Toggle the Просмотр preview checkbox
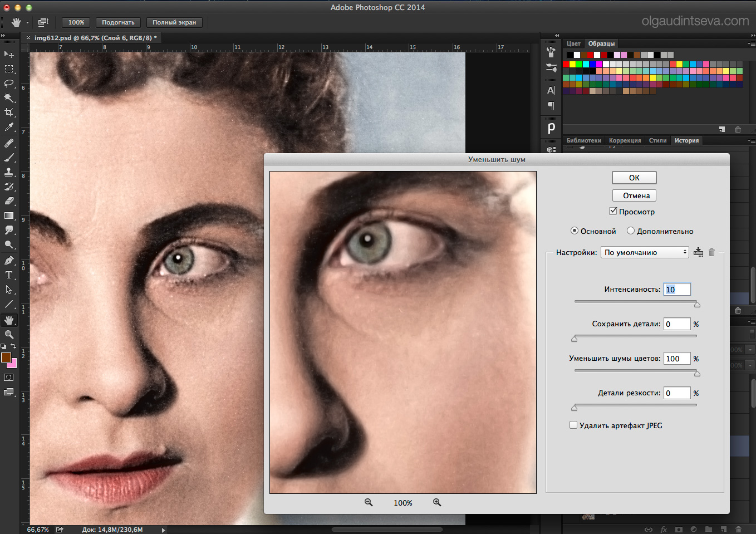756x534 pixels. [x=613, y=211]
